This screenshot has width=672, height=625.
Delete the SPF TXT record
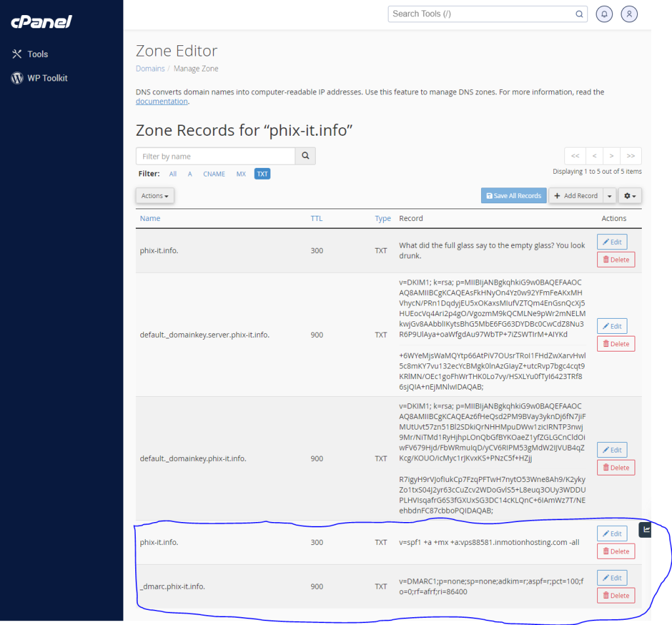[616, 552]
